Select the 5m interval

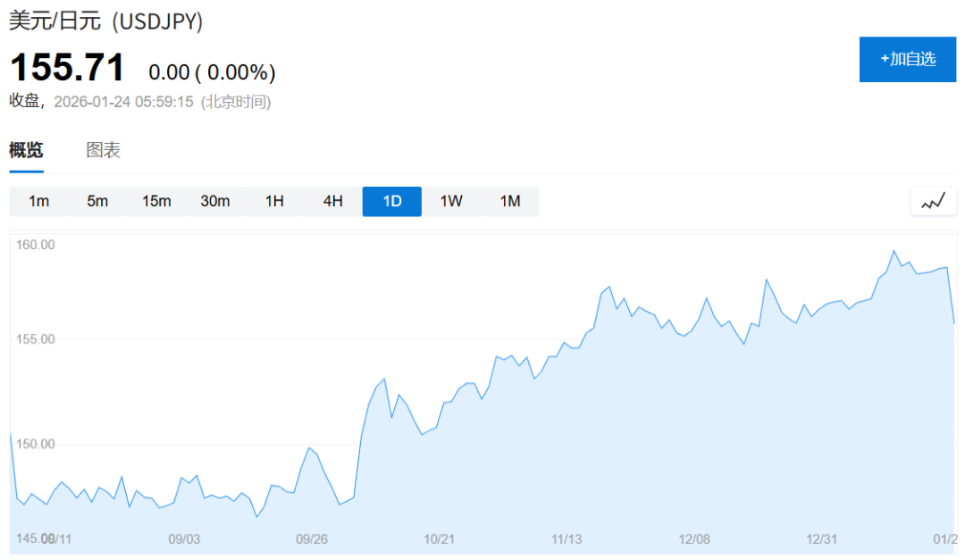pos(97,202)
